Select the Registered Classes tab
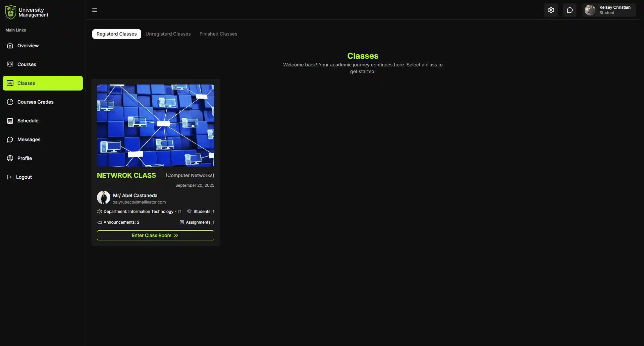The image size is (644, 346). [116, 34]
